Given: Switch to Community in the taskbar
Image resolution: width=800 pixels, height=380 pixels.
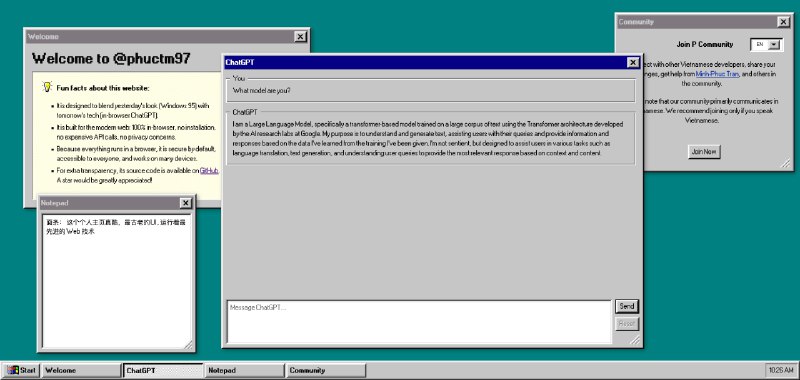Looking at the screenshot, I should 326,370.
